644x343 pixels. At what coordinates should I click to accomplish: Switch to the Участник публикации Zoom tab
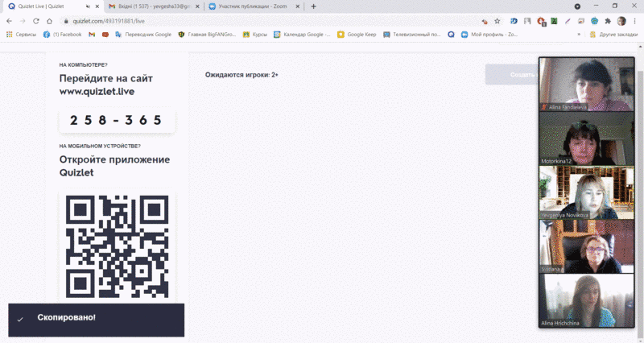[254, 6]
